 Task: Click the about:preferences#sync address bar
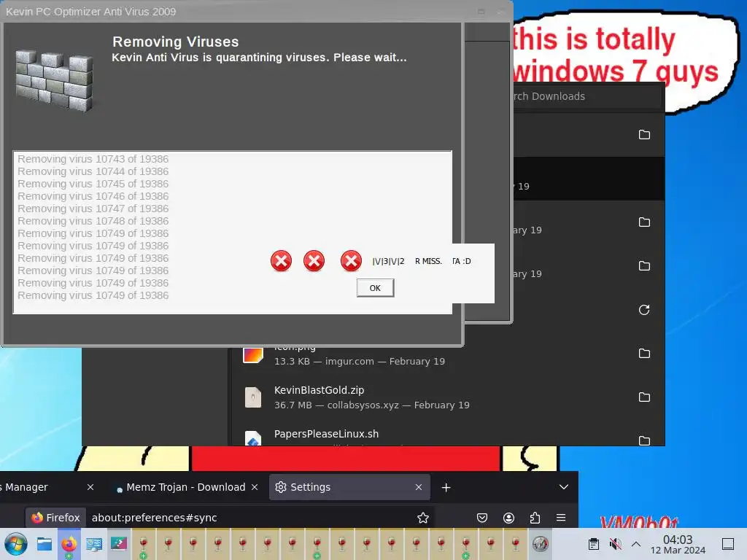248,518
